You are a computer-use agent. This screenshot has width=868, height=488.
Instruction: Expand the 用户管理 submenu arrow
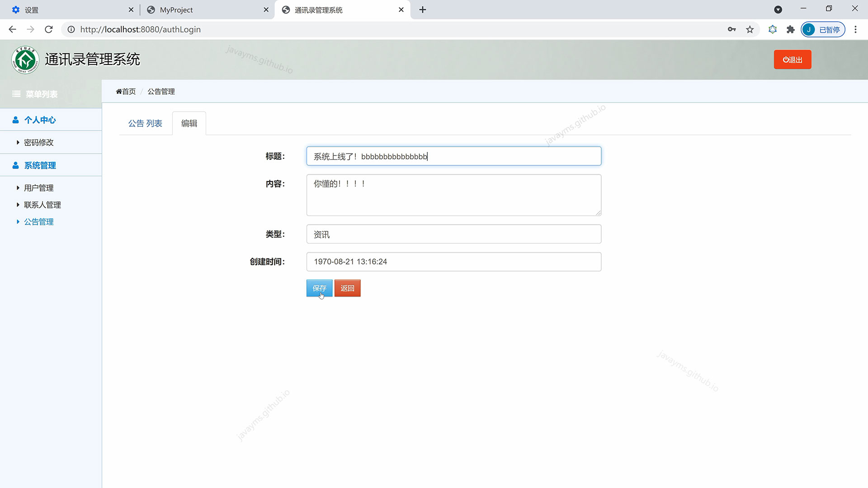[x=18, y=188]
